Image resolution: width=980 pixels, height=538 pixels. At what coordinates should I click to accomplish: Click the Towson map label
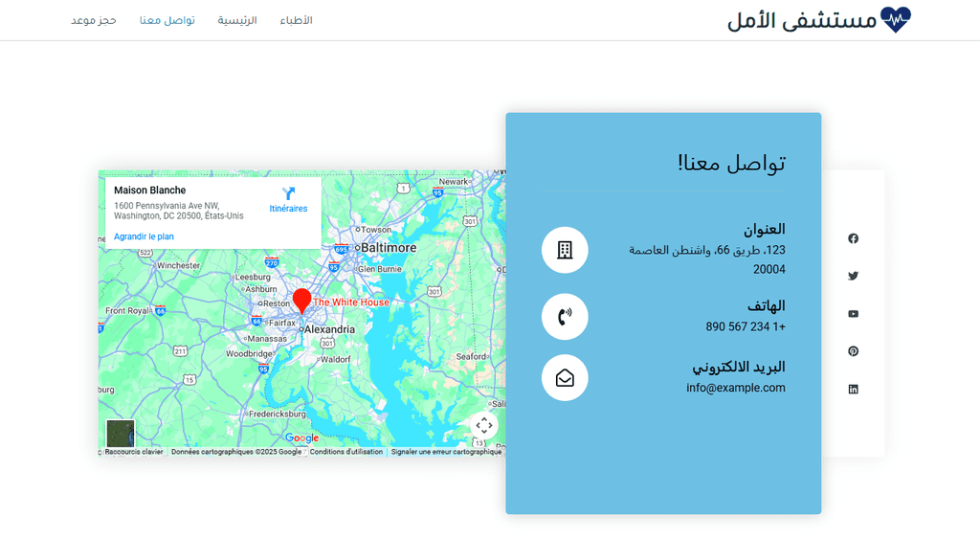tap(376, 230)
